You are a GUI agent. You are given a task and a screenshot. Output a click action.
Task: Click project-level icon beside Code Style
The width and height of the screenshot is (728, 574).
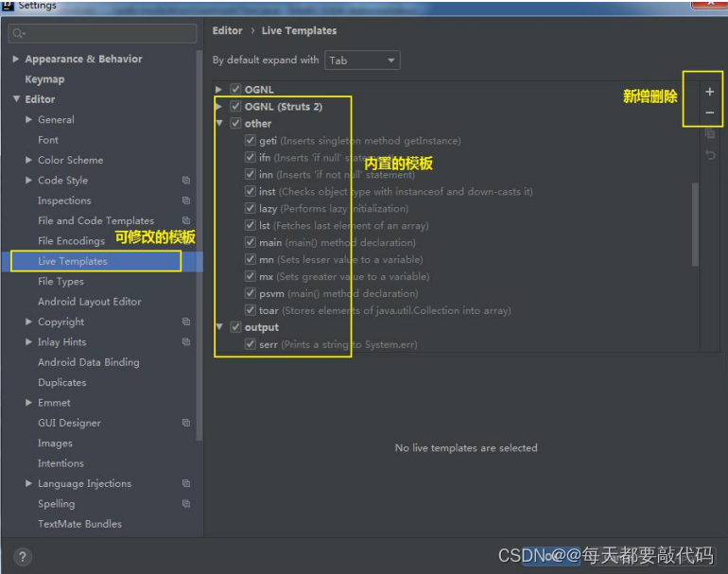click(x=186, y=181)
